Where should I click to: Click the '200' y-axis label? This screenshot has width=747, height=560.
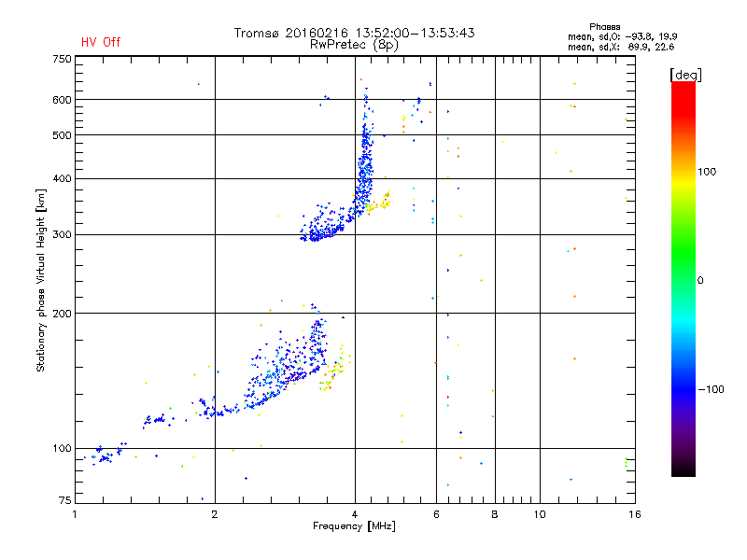[x=62, y=314]
